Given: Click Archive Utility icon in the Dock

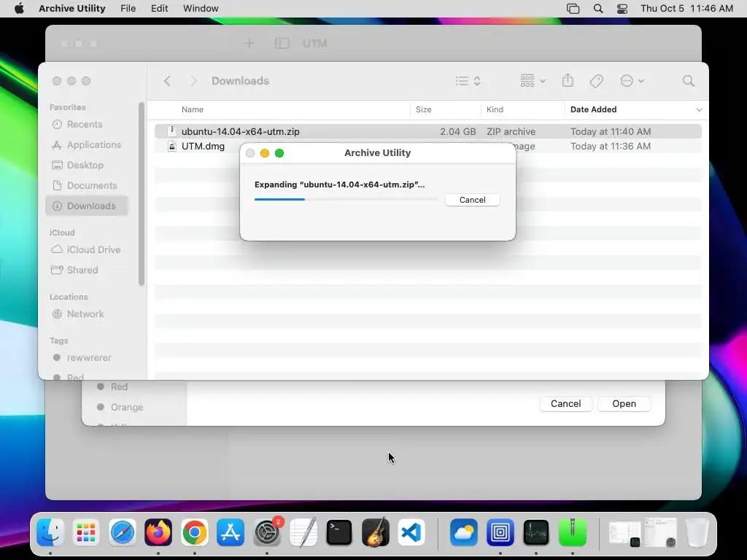Looking at the screenshot, I should [572, 532].
